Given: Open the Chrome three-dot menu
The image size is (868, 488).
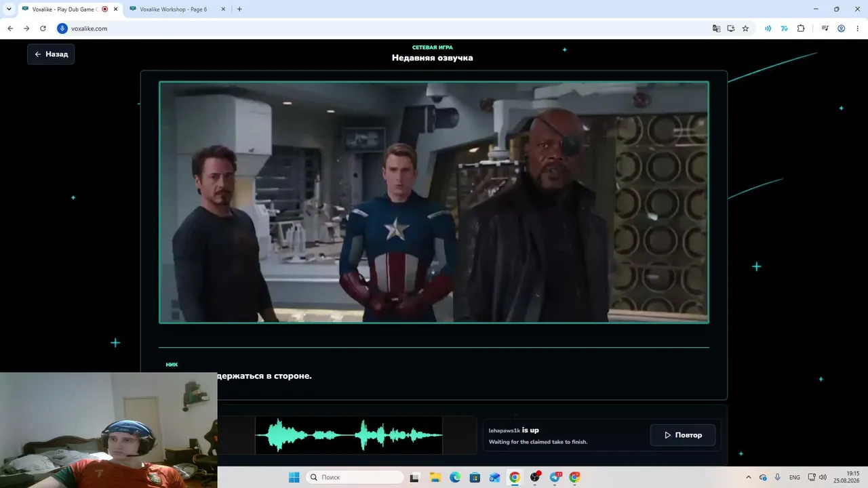Looking at the screenshot, I should click(x=857, y=28).
